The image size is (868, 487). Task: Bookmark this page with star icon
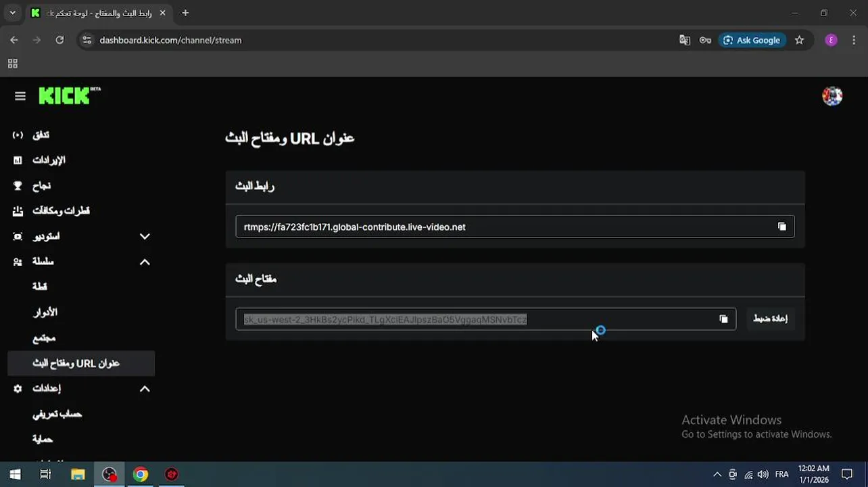pos(800,40)
